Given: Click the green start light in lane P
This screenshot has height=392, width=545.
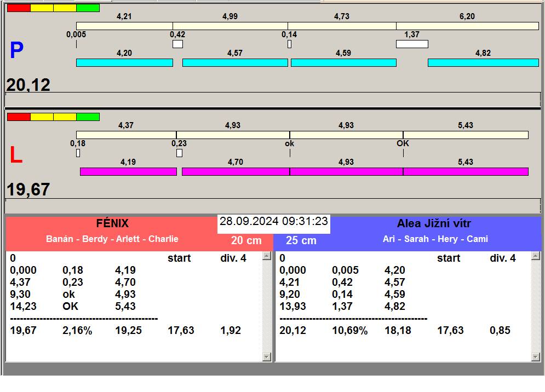Looking at the screenshot, I should [x=88, y=8].
